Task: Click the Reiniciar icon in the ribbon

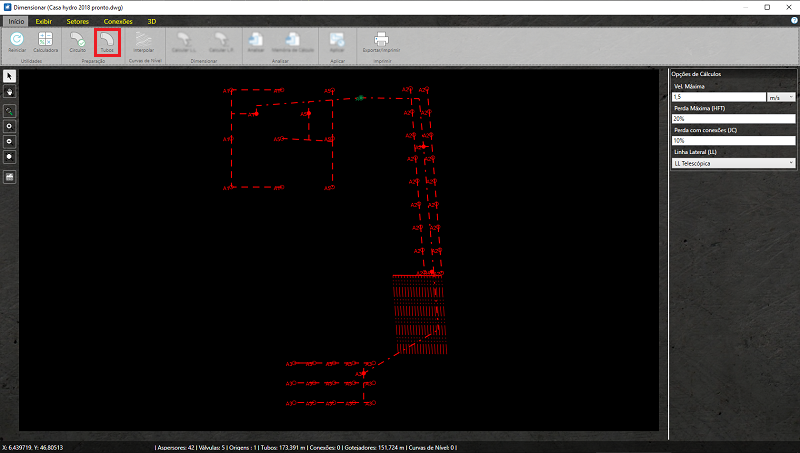Action: click(17, 40)
